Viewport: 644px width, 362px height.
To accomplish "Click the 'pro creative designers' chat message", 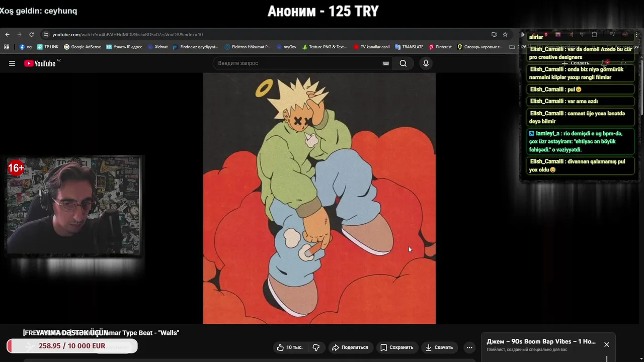I will [581, 53].
